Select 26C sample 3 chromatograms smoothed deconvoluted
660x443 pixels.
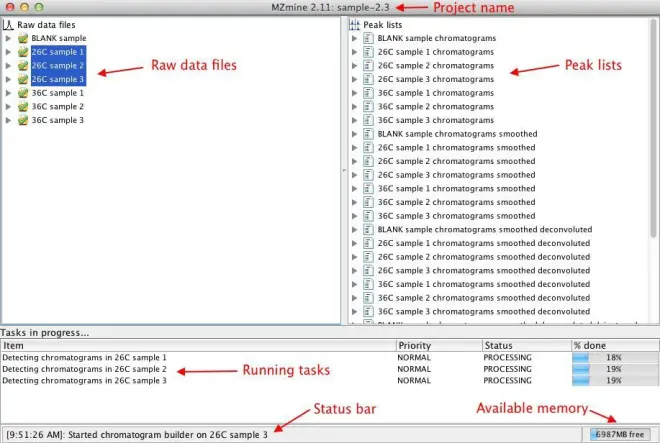484,271
